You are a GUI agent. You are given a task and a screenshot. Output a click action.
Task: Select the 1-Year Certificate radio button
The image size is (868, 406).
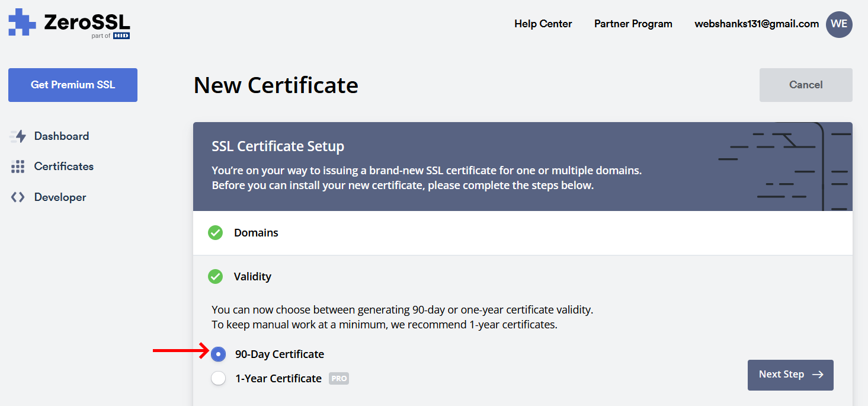[x=219, y=378]
